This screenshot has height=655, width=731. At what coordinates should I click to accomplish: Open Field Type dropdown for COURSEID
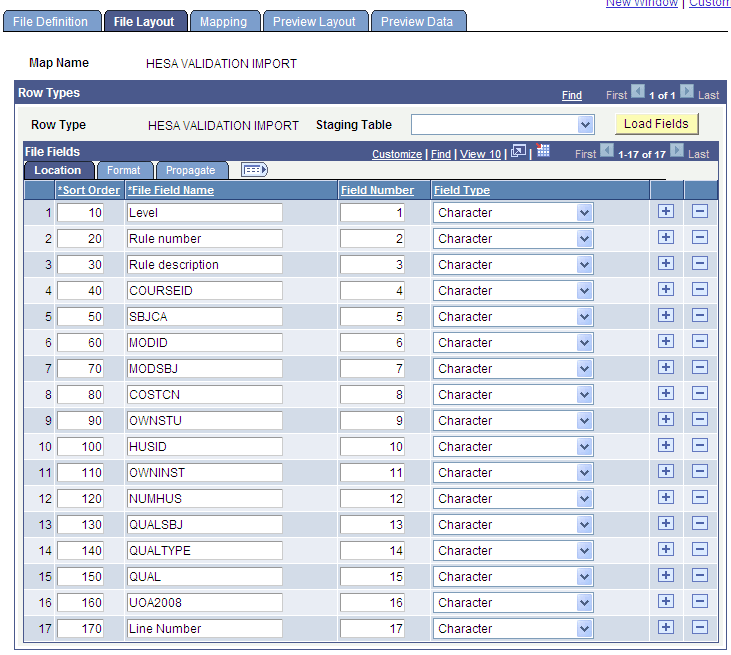pos(584,290)
